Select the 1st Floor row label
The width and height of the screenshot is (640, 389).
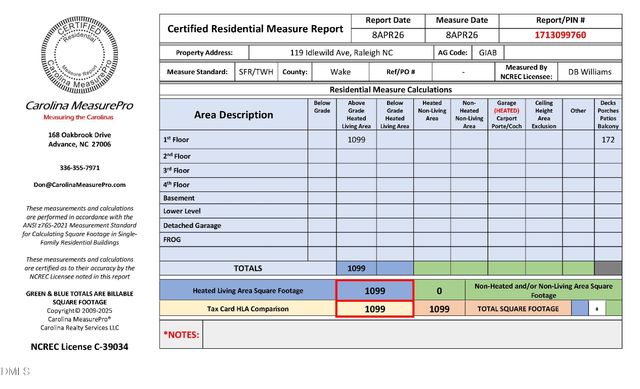[x=176, y=140]
